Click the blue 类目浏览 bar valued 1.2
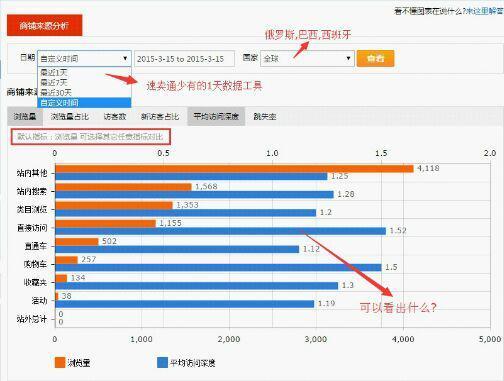Screen dimensions: 504x381 (x=186, y=213)
